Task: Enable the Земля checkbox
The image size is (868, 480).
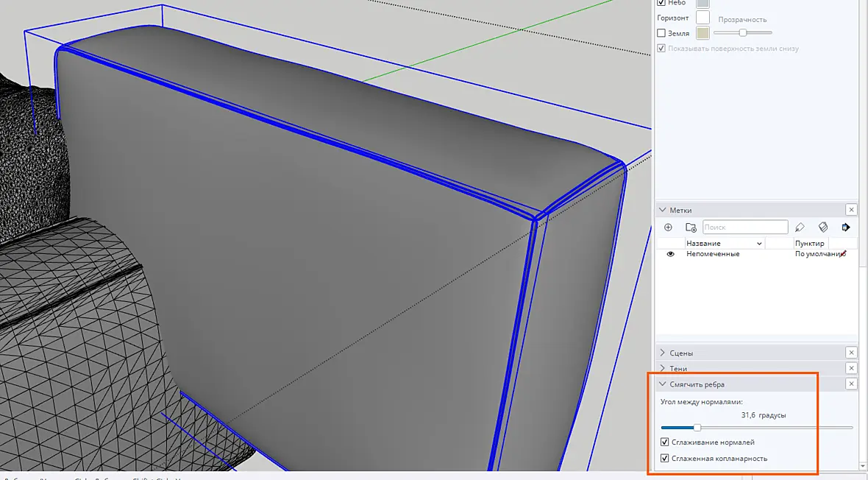Action: (661, 33)
